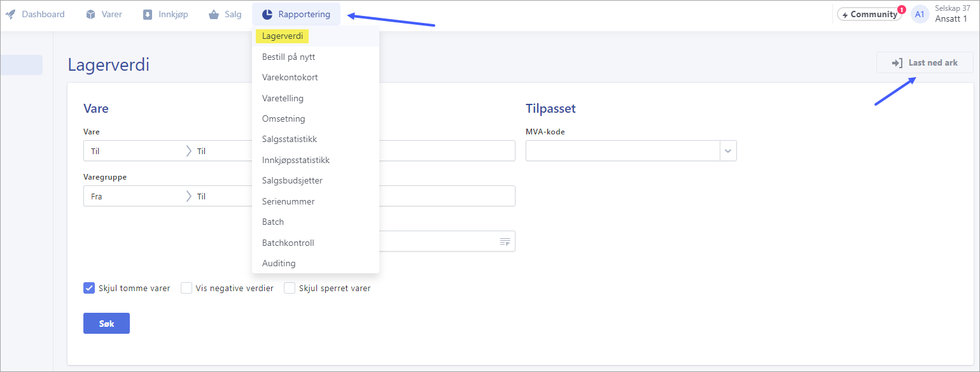Open the Dashboard via the rocket icon
This screenshot has width=980, height=372.
10,13
